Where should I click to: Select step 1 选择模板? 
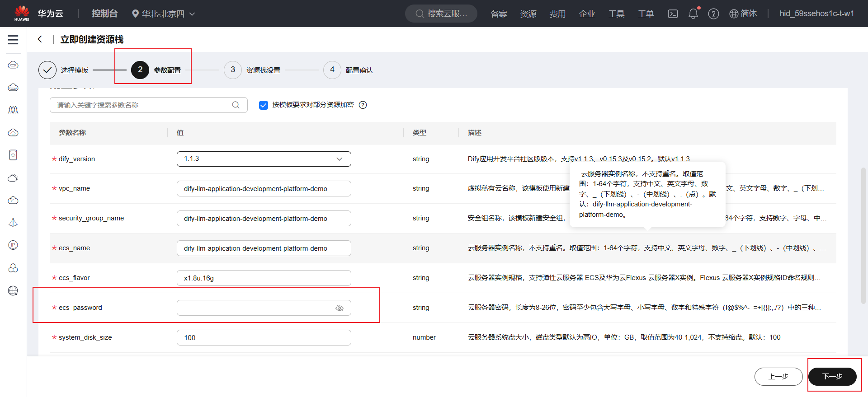(63, 70)
